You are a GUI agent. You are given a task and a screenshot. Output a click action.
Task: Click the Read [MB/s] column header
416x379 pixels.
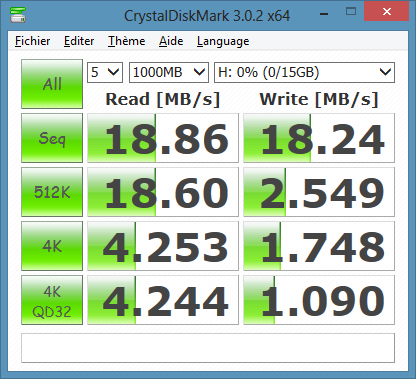pyautogui.click(x=163, y=99)
